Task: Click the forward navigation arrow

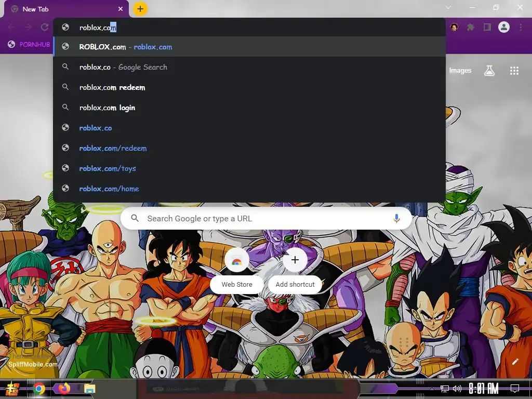Action: point(28,27)
